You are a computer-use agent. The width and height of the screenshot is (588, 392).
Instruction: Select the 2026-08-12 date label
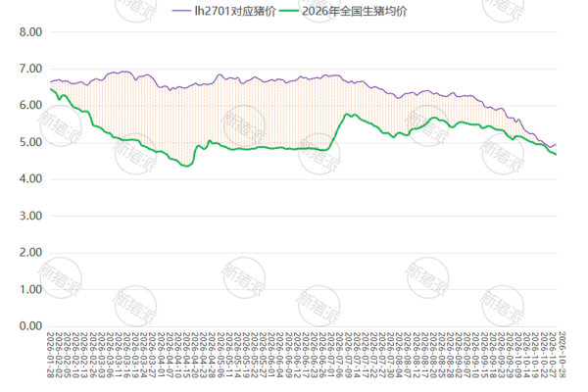pos(416,355)
